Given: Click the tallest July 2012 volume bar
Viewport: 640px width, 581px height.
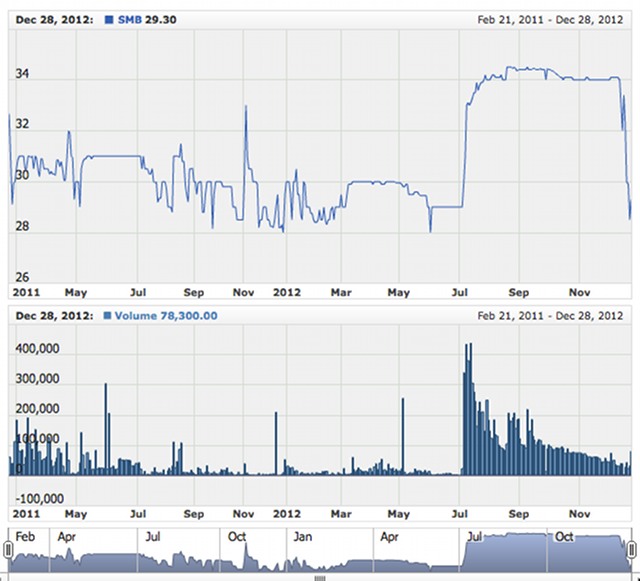Looking at the screenshot, I should [x=471, y=409].
